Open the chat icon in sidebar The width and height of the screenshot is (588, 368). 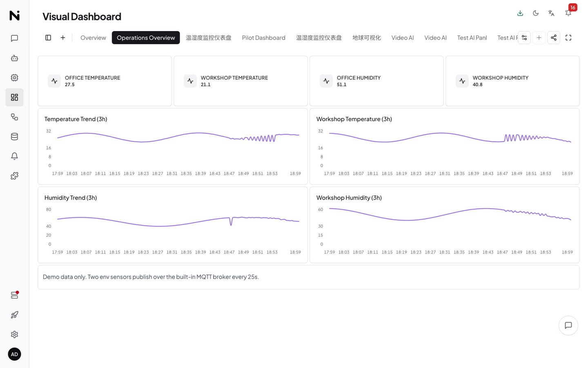(14, 38)
